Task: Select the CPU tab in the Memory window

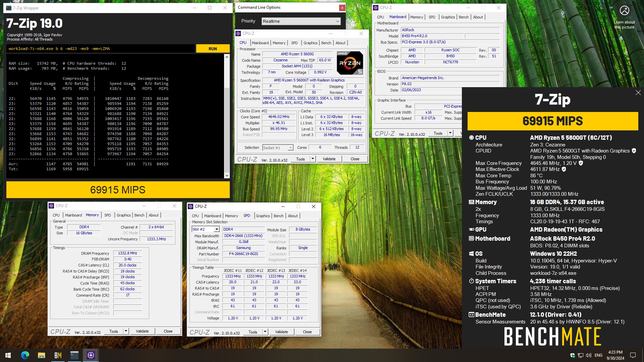Action: (56, 215)
